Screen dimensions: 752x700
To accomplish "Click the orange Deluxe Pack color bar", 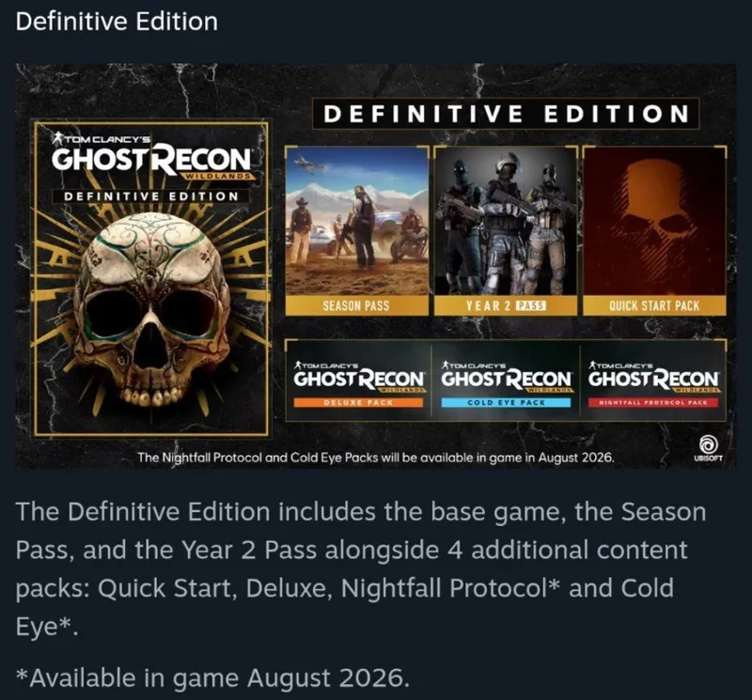I will [x=358, y=402].
